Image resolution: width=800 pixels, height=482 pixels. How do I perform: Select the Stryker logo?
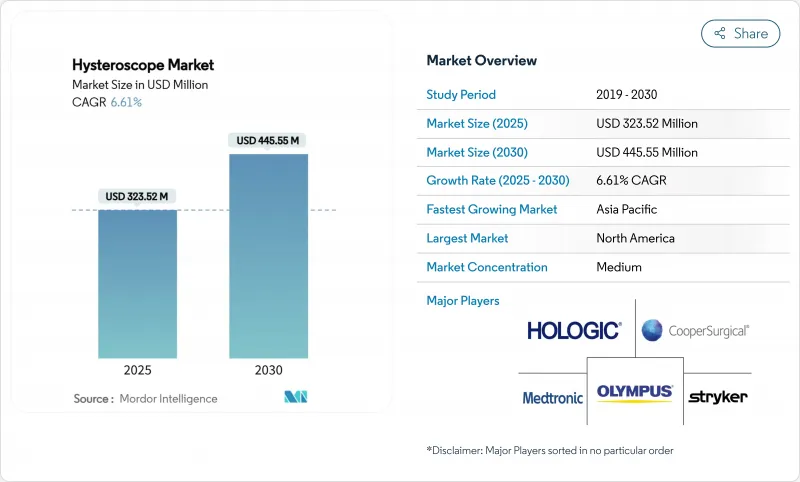click(x=717, y=397)
